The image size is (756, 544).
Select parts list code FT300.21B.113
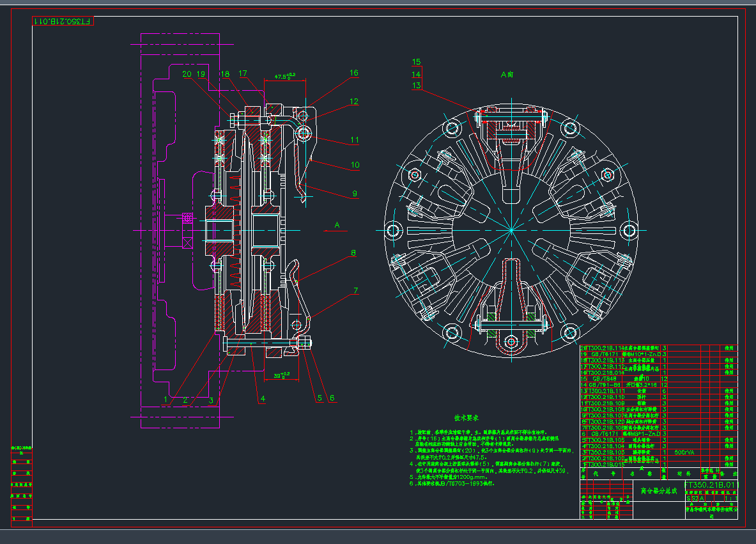point(605,361)
